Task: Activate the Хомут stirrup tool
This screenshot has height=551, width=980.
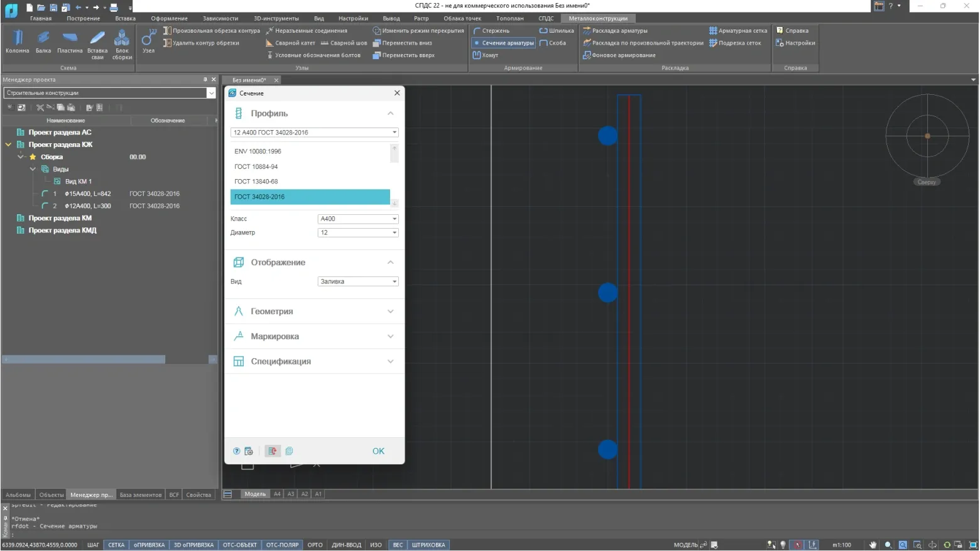Action: pyautogui.click(x=486, y=55)
